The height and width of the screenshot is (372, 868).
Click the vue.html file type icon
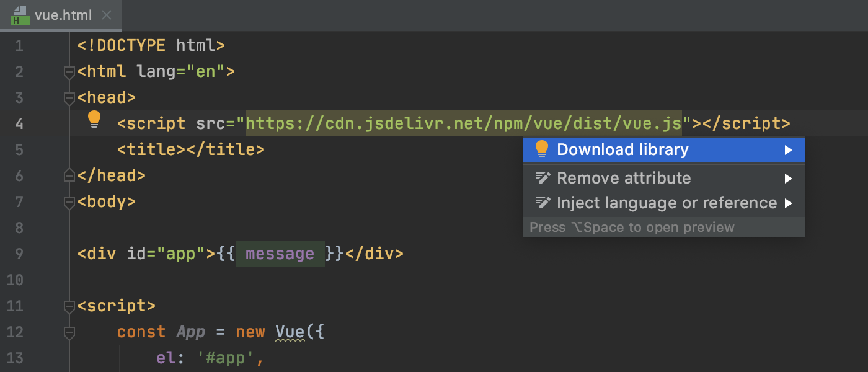[20, 15]
